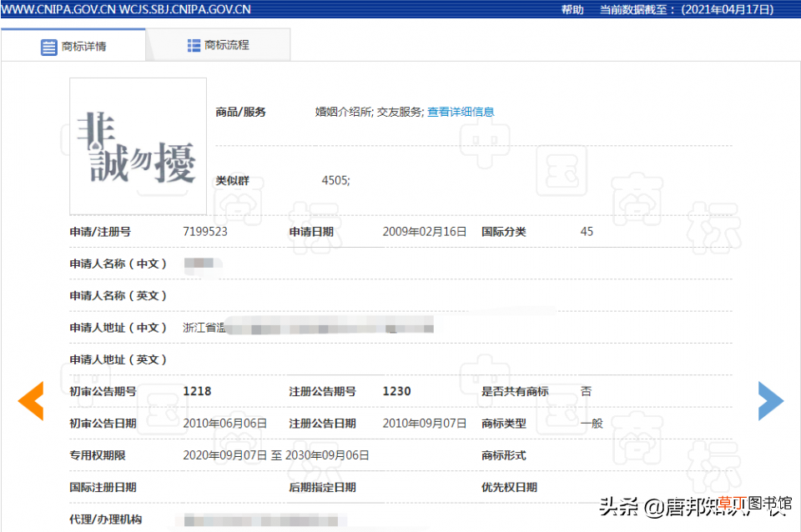Select the trademark type value 一般

[592, 424]
